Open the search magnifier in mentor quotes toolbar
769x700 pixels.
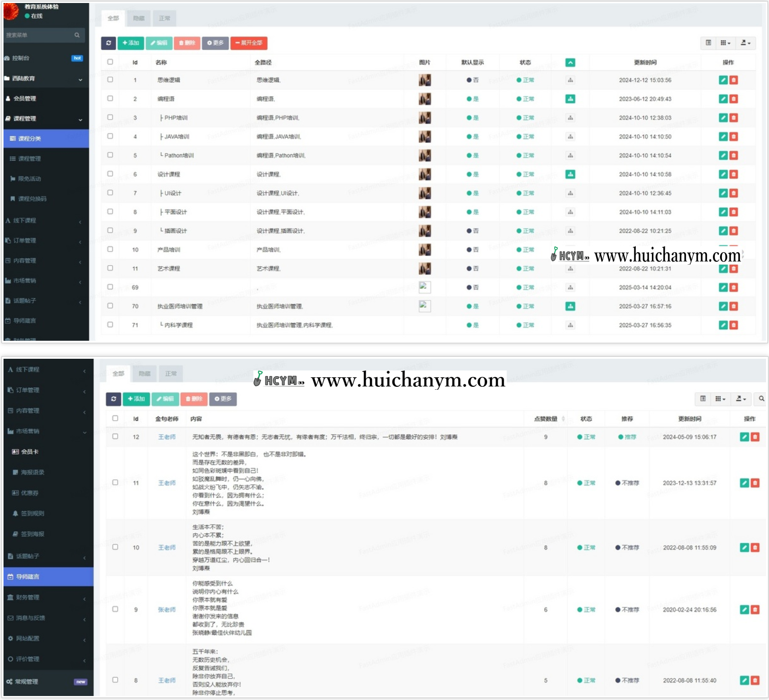click(x=761, y=399)
